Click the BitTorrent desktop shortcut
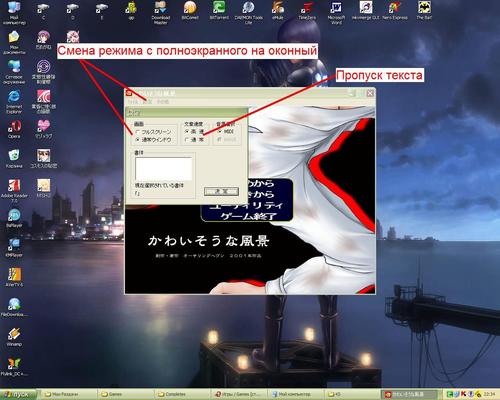Screen dimensions: 500x400 [219, 11]
